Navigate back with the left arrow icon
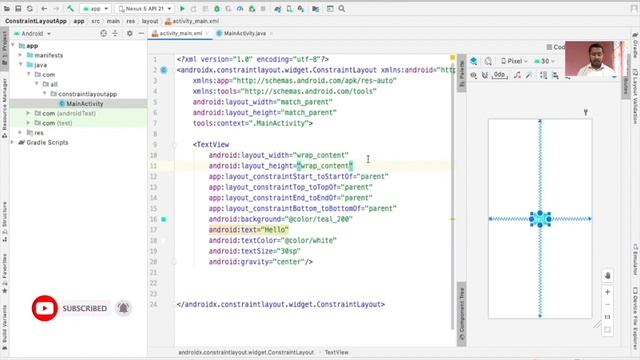640x360 pixels. point(44,9)
